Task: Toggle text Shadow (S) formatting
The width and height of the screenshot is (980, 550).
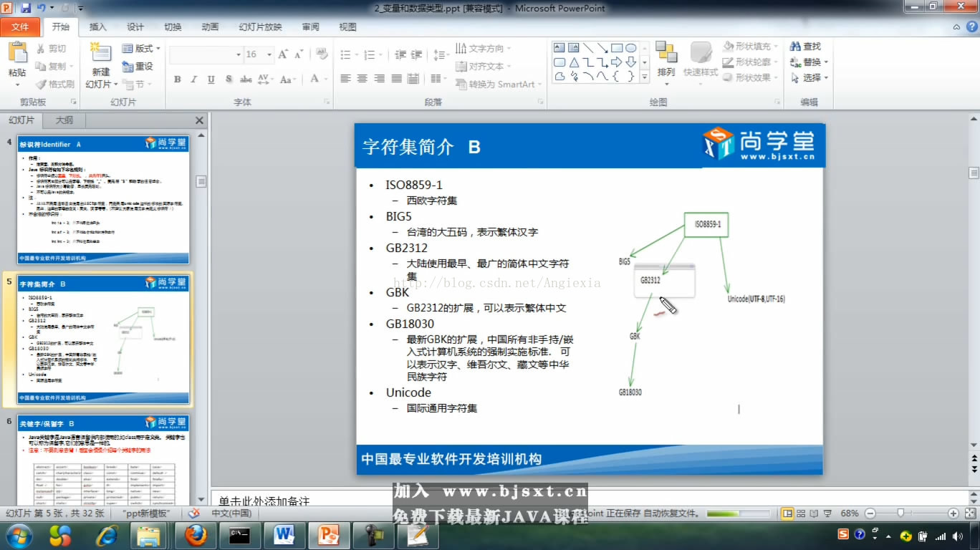Action: coord(229,79)
